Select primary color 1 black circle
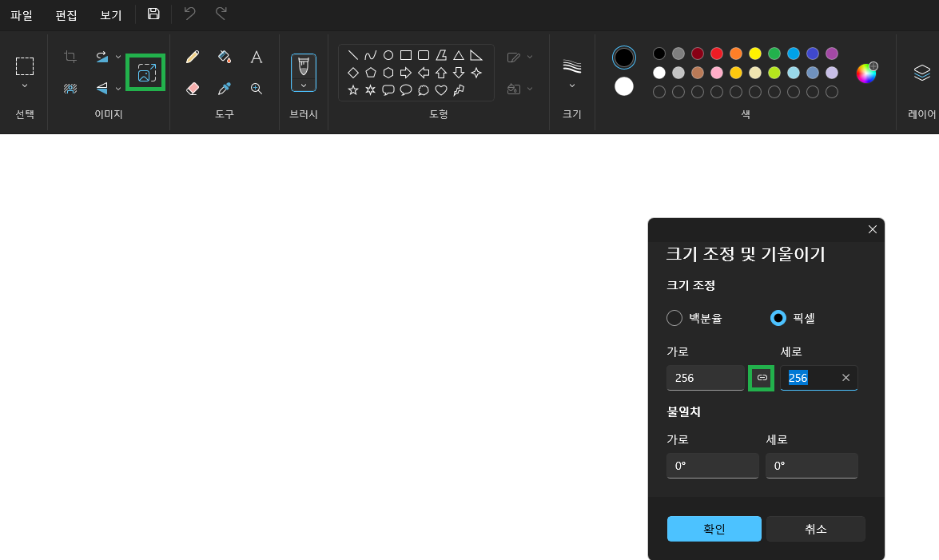This screenshot has height=560, width=939. [x=624, y=58]
